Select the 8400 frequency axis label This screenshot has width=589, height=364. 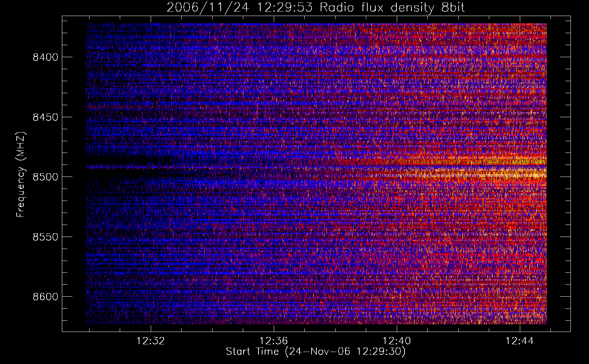click(x=46, y=58)
